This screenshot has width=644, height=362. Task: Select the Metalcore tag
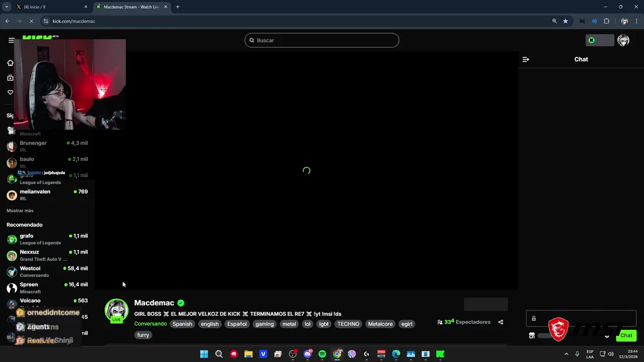[x=380, y=324]
